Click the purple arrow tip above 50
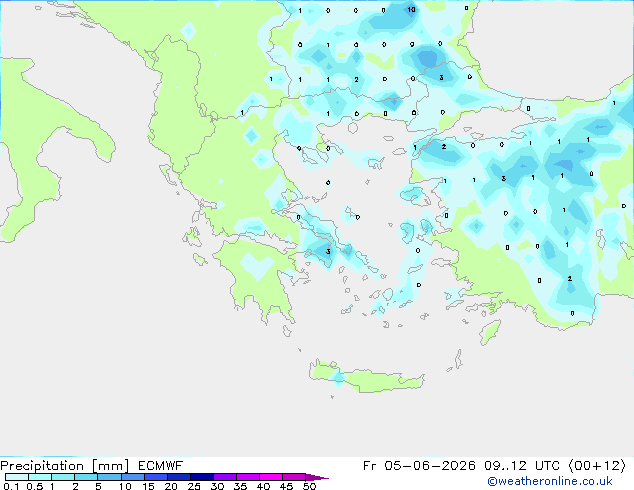Viewport: 634px width, 490px height. 317,477
